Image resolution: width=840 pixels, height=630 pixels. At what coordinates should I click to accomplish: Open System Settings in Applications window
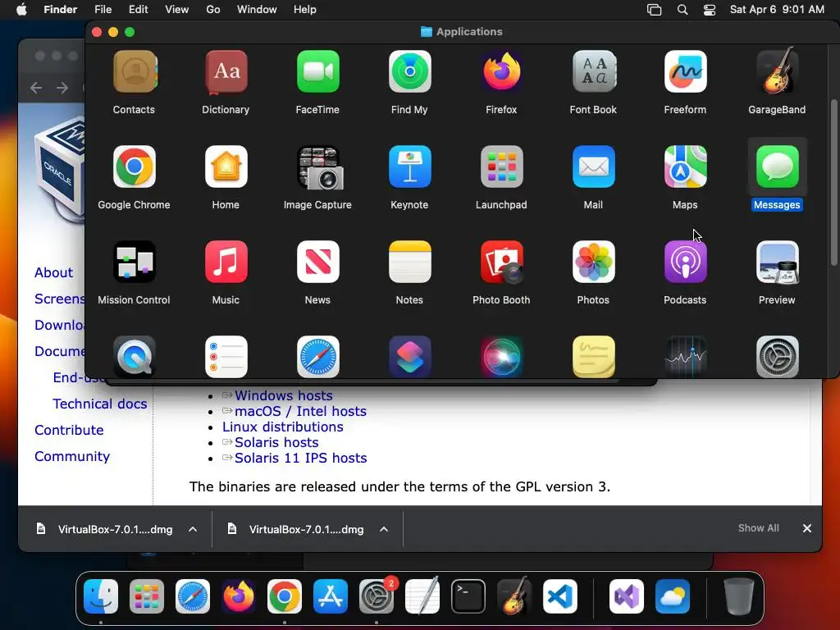[778, 357]
